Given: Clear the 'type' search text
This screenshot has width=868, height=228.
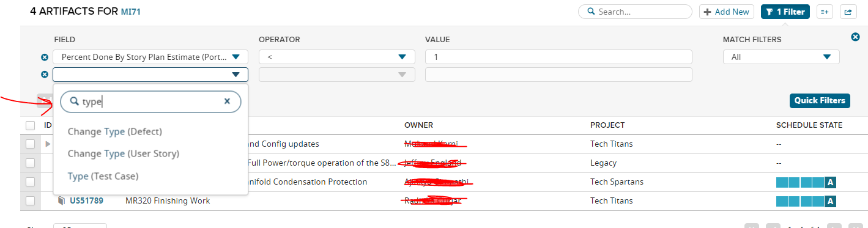Looking at the screenshot, I should coord(227,101).
